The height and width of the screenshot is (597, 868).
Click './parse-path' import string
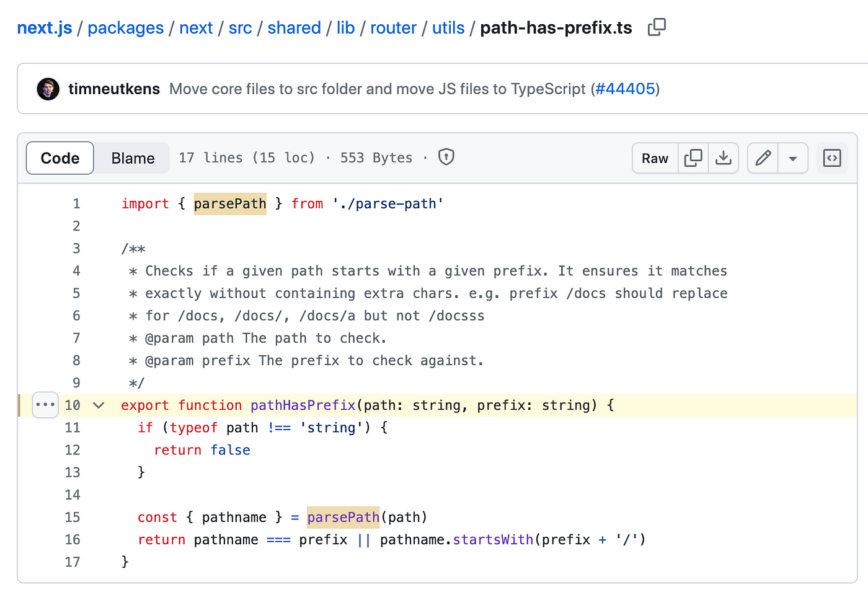click(x=388, y=204)
